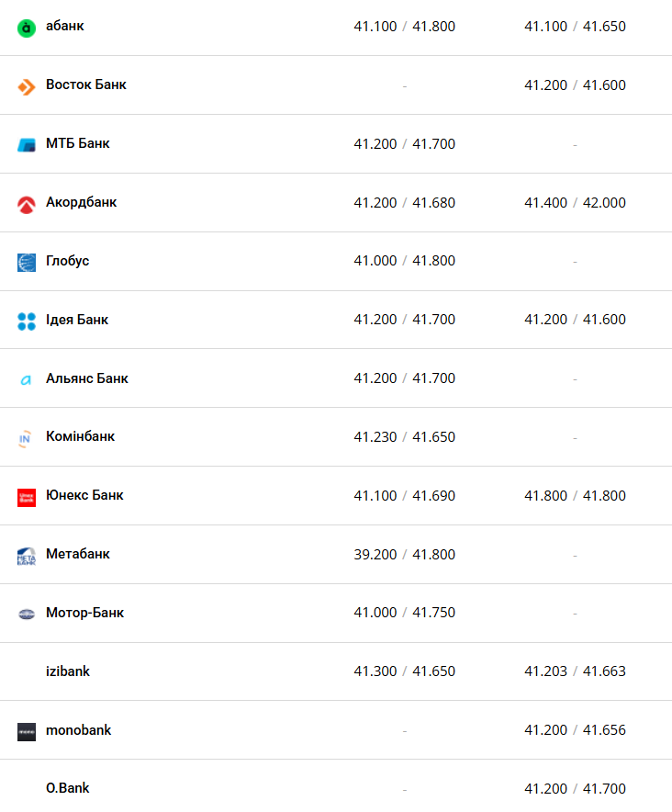Image resolution: width=672 pixels, height=812 pixels.
Task: Select Юнекс Банк card rate 41.800 / 41.800
Action: pos(575,496)
